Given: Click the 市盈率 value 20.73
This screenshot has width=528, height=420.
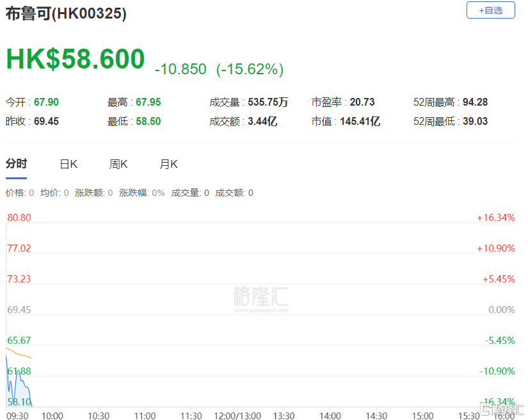Looking at the screenshot, I should coord(362,102).
